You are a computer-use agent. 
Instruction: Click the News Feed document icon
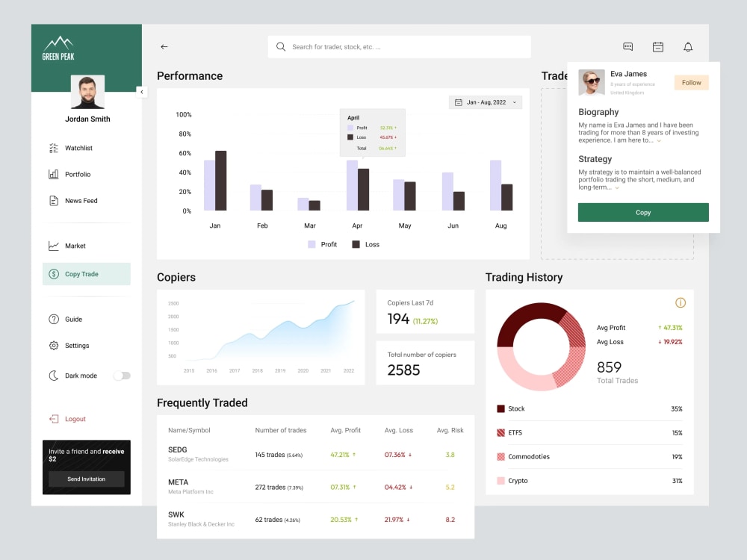(54, 200)
